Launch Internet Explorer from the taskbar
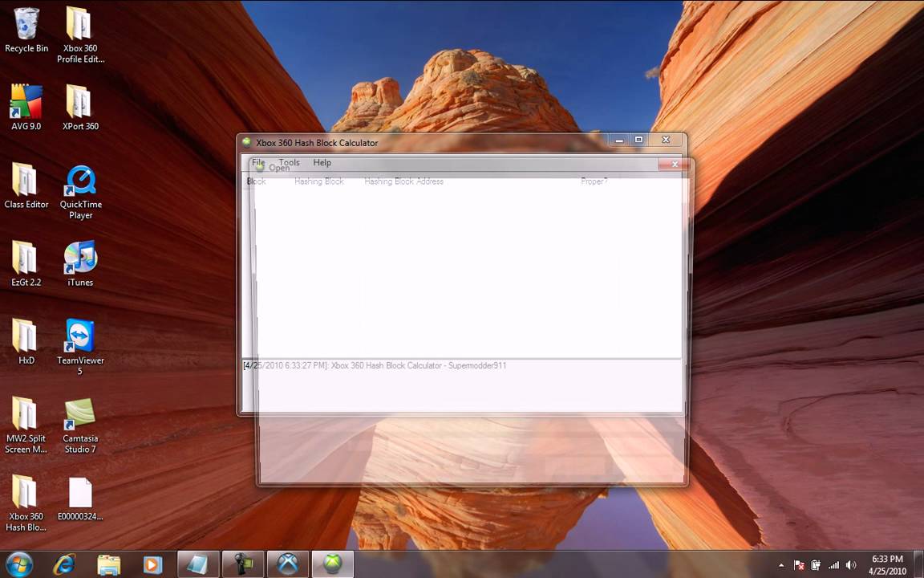 (x=64, y=564)
